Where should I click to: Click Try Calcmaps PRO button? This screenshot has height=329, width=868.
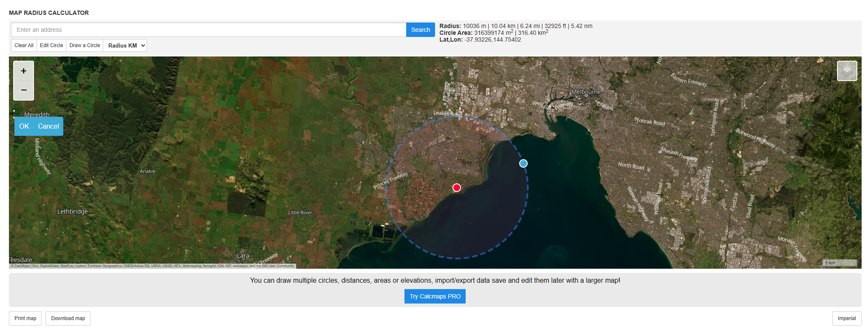point(435,296)
